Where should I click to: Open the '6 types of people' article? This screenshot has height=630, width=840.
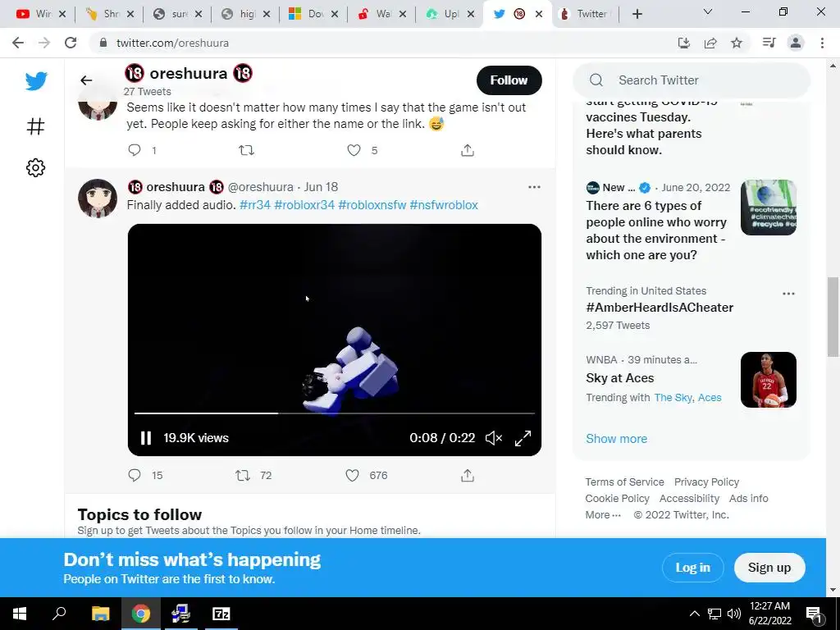[656, 231]
